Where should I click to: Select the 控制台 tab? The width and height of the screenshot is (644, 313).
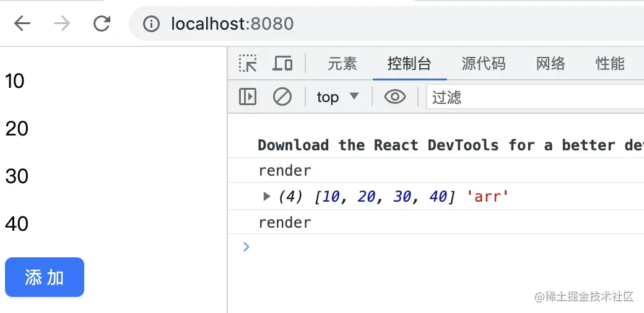pyautogui.click(x=409, y=64)
